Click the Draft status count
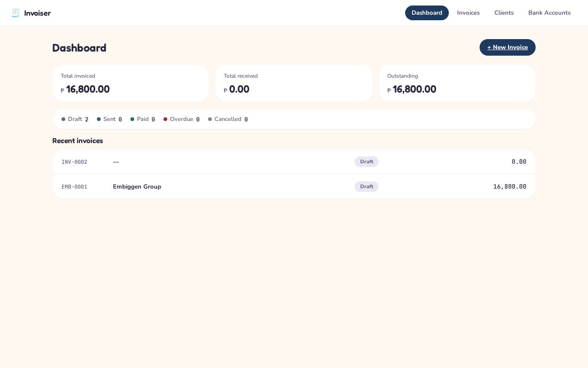This screenshot has height=368, width=588. pos(75,119)
